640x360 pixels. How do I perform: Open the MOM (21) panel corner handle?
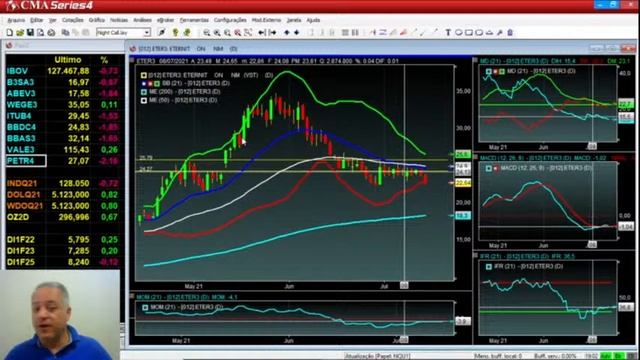click(132, 296)
